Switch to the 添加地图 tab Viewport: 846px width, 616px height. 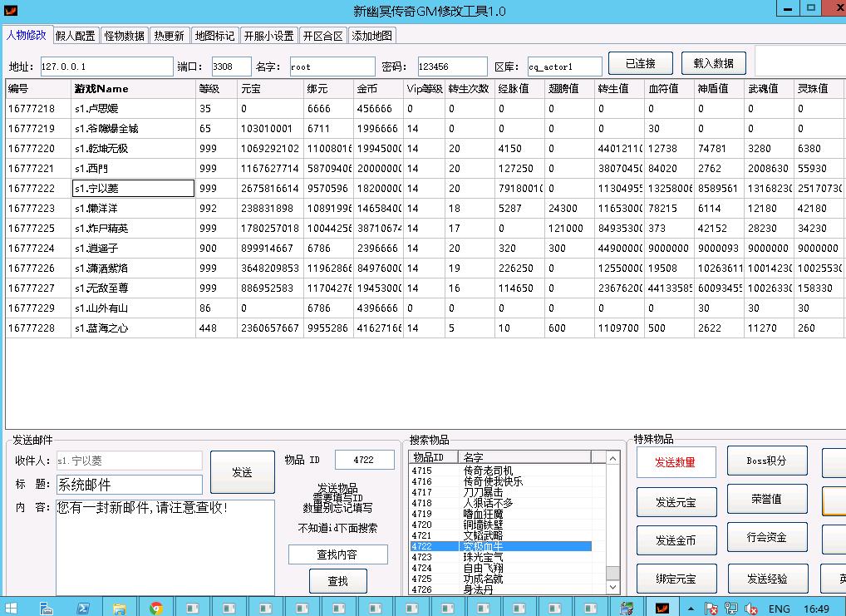pos(371,36)
